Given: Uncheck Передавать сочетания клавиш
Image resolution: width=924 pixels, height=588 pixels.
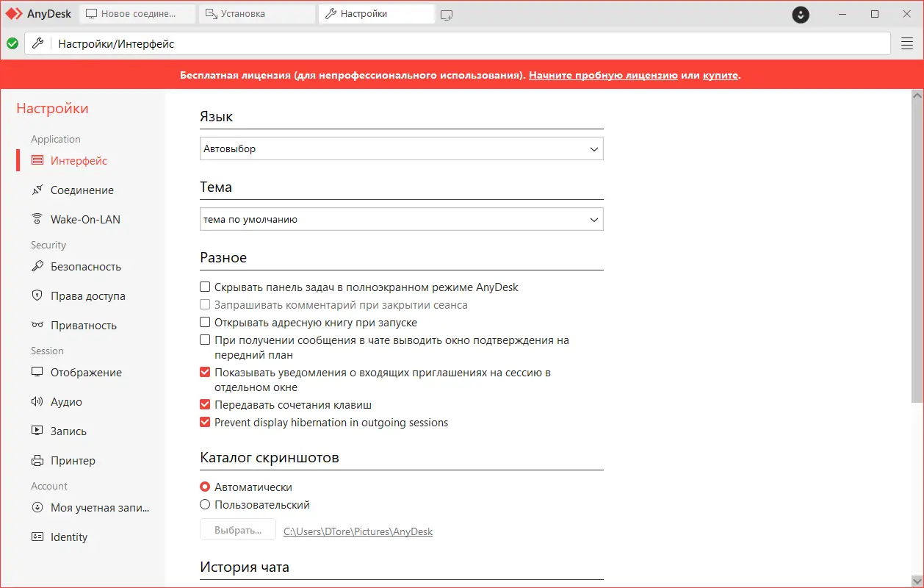Looking at the screenshot, I should (x=205, y=405).
